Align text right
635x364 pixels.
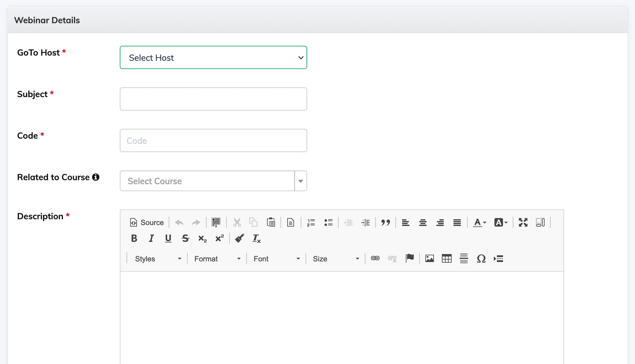pos(440,223)
